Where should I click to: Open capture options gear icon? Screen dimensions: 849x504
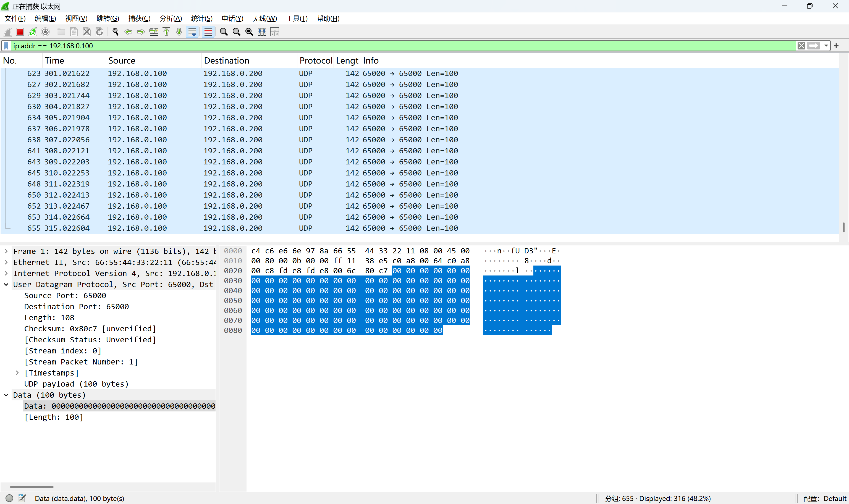[x=45, y=32]
